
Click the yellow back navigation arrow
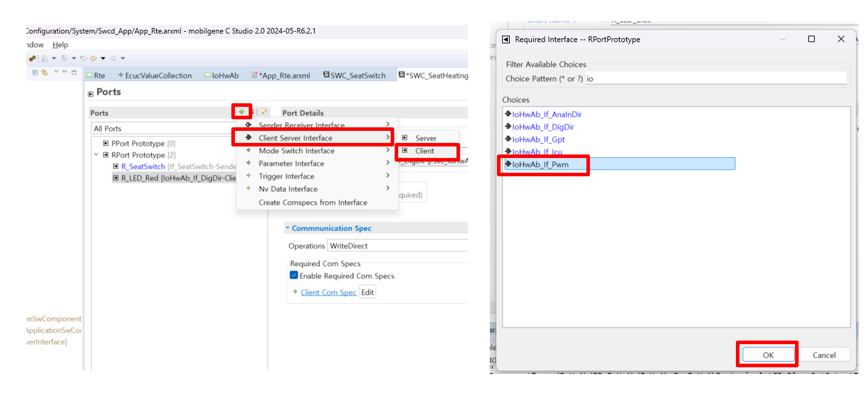pos(93,58)
